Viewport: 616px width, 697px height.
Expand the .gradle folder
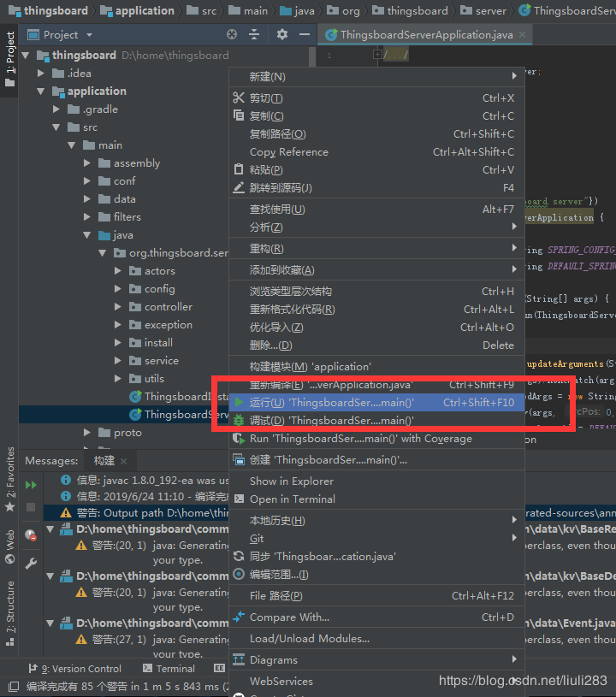coord(56,109)
